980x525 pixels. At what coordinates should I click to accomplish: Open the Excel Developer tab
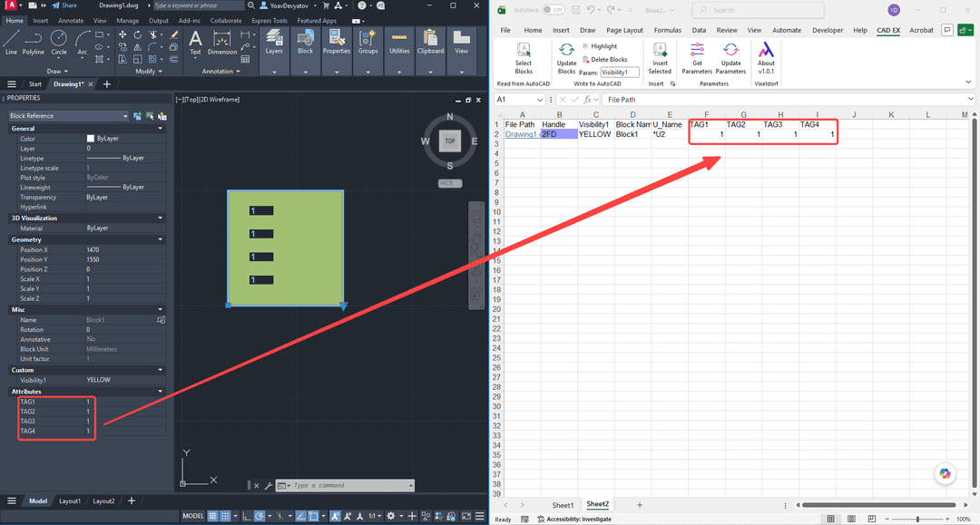click(x=828, y=30)
